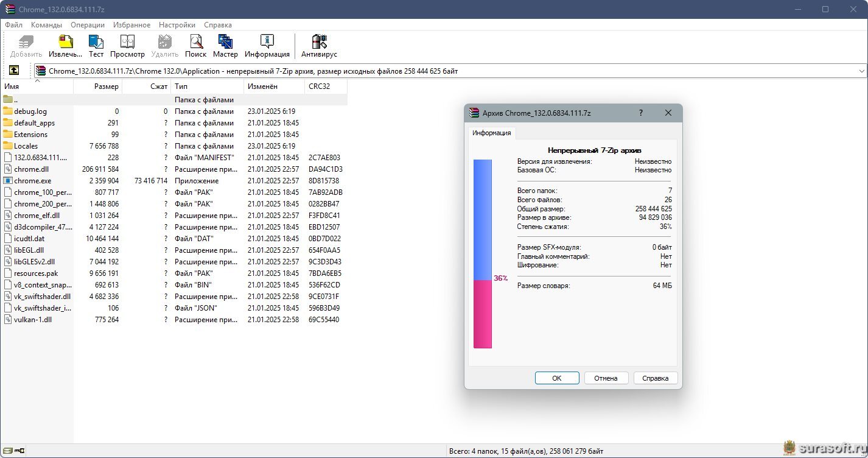Click the status bar totals text
The height and width of the screenshot is (458, 868).
(x=526, y=451)
